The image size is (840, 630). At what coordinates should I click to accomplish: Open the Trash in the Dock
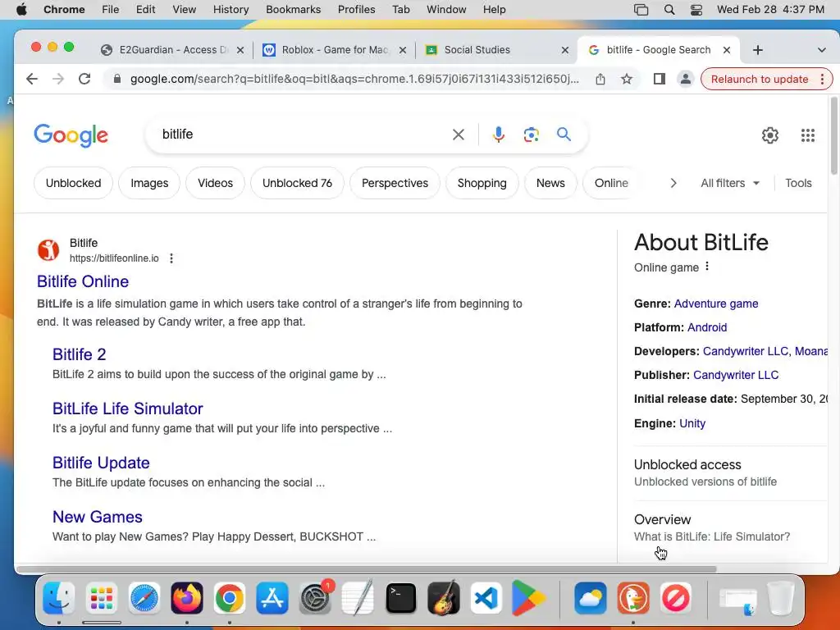tap(781, 598)
